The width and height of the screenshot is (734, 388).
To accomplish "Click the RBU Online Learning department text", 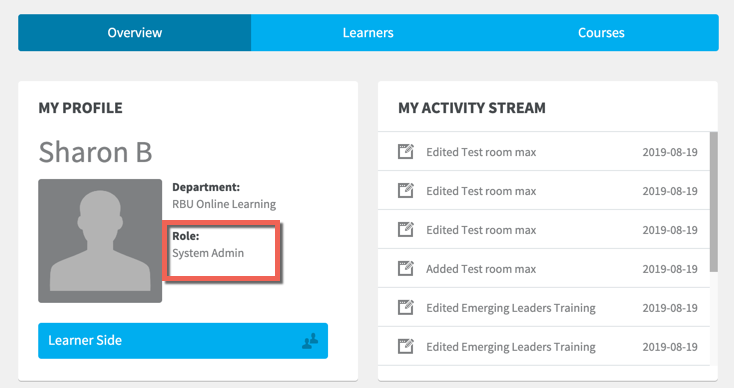I will pos(224,204).
